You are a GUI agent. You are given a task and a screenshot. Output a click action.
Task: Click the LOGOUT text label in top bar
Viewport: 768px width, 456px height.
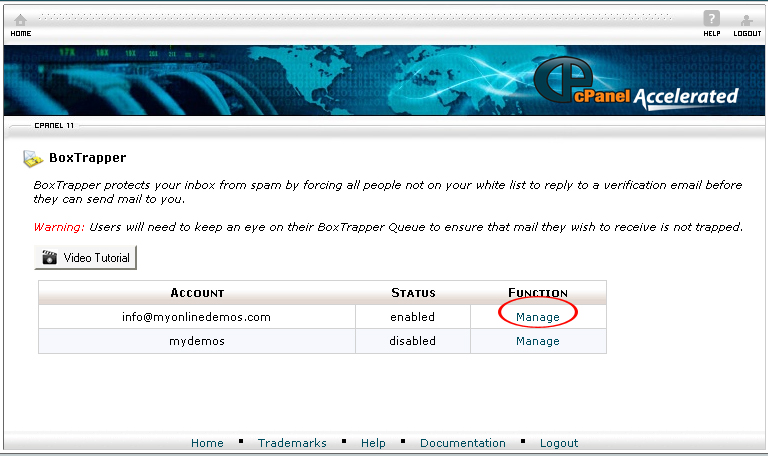747,33
